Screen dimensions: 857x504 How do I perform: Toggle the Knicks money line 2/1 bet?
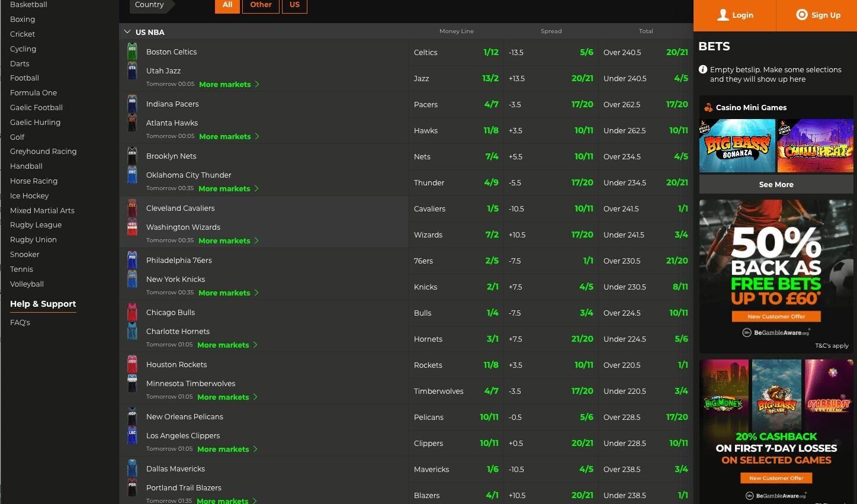click(456, 287)
